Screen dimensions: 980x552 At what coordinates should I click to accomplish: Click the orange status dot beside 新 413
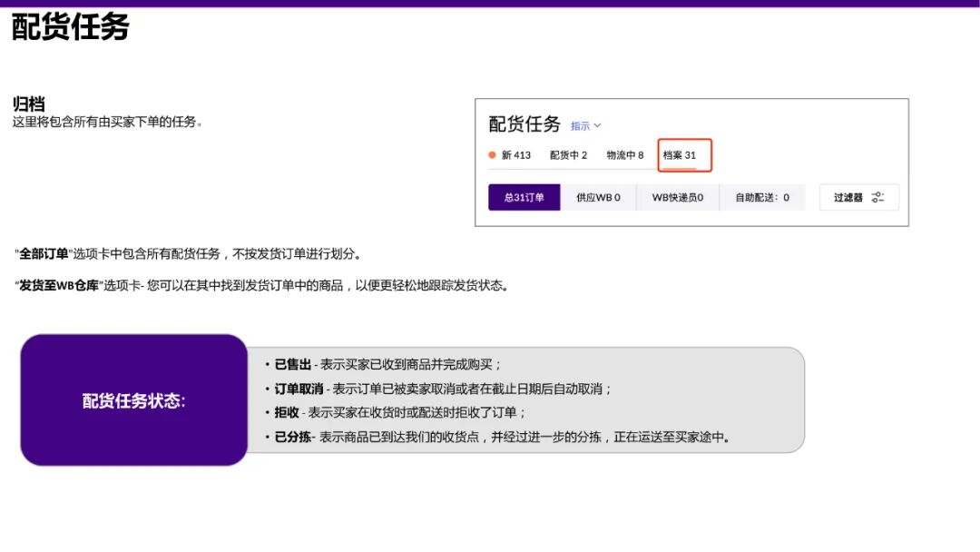[x=492, y=155]
